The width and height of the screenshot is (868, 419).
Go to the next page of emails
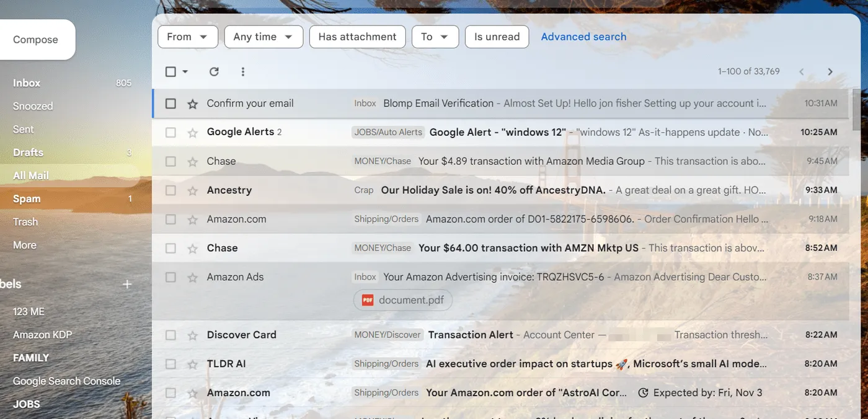(x=830, y=71)
